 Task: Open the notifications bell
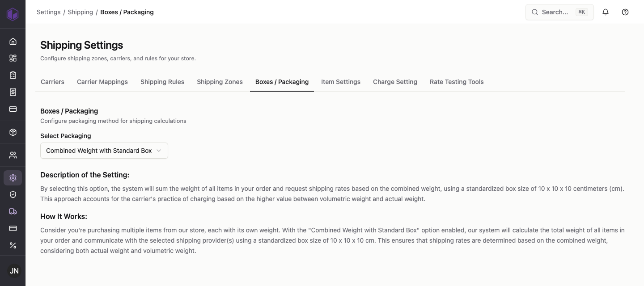pyautogui.click(x=606, y=12)
